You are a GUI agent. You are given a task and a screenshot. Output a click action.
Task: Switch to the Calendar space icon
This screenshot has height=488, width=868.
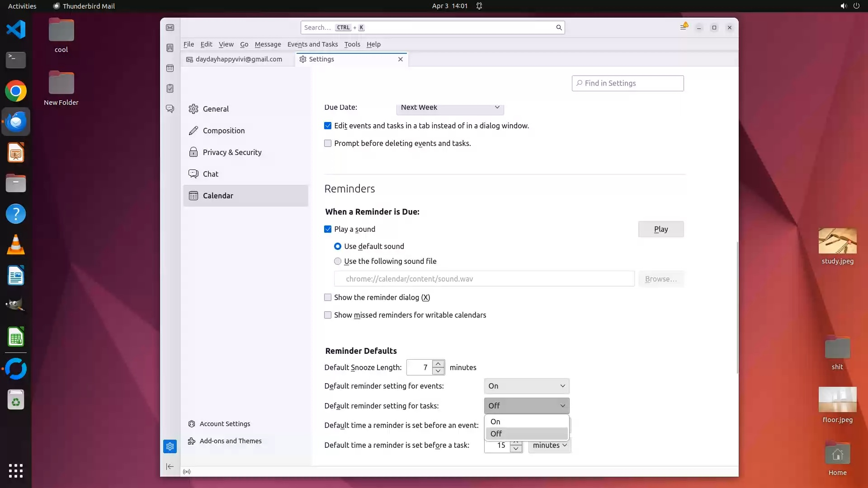(170, 68)
